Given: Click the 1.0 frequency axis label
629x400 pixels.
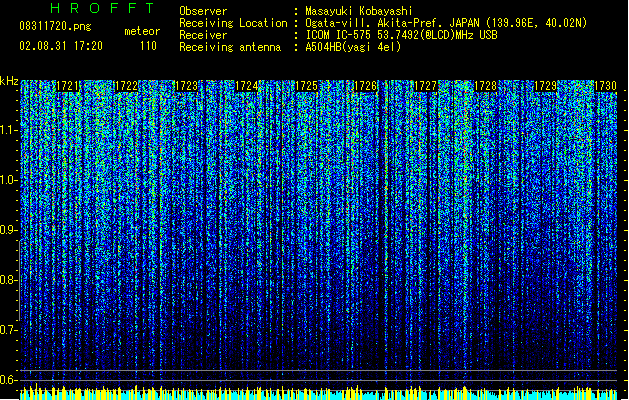Looking at the screenshot, I should pos(9,180).
